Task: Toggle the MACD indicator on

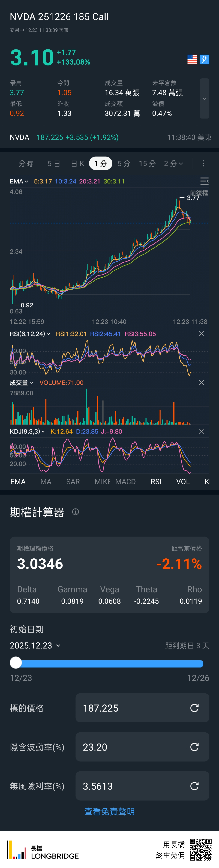Action: [125, 481]
